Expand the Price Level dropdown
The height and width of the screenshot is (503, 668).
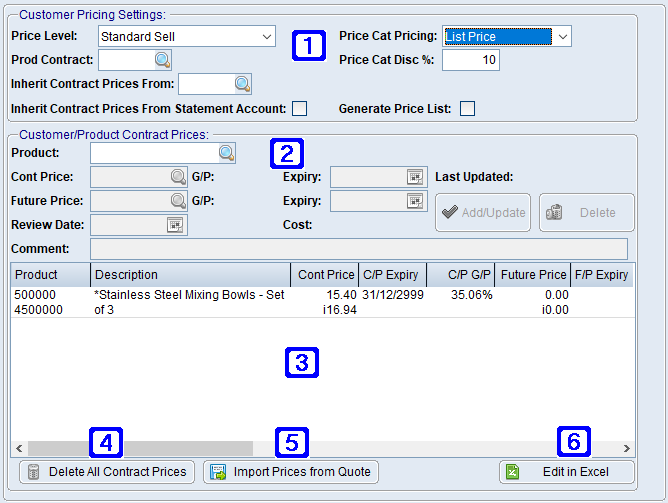pos(267,37)
